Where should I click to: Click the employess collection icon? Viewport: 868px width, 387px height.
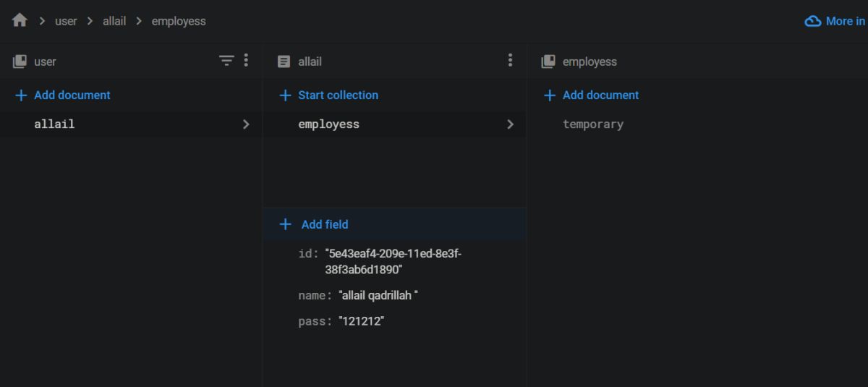click(548, 61)
